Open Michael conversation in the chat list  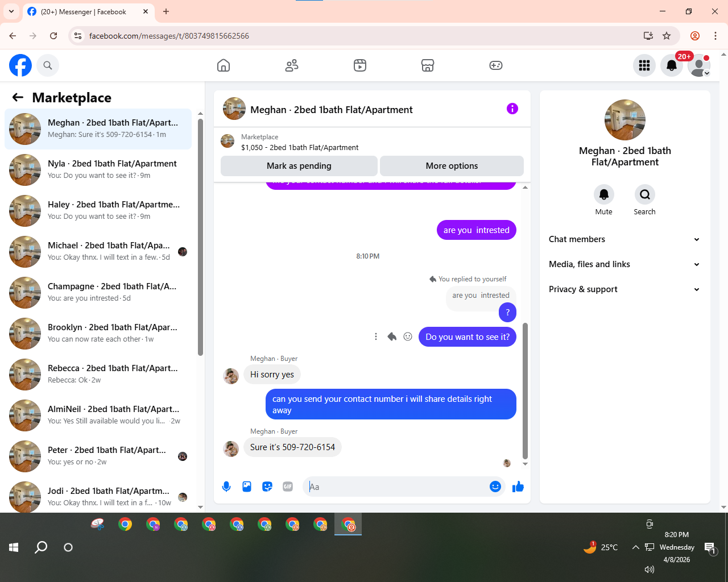pos(98,252)
